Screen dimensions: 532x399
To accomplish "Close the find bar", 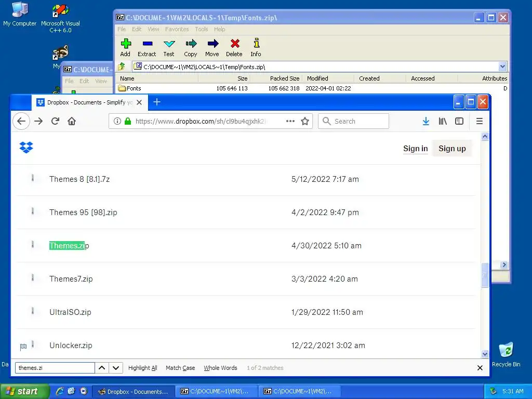I will tap(480, 368).
